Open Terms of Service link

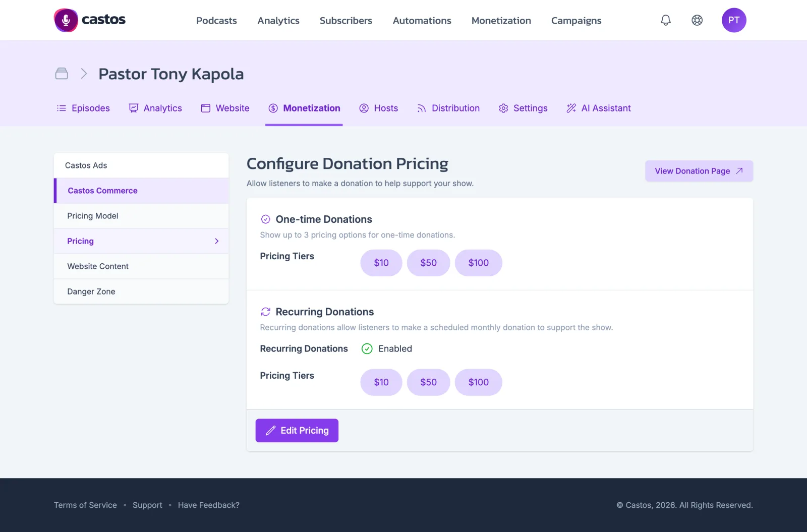point(85,505)
